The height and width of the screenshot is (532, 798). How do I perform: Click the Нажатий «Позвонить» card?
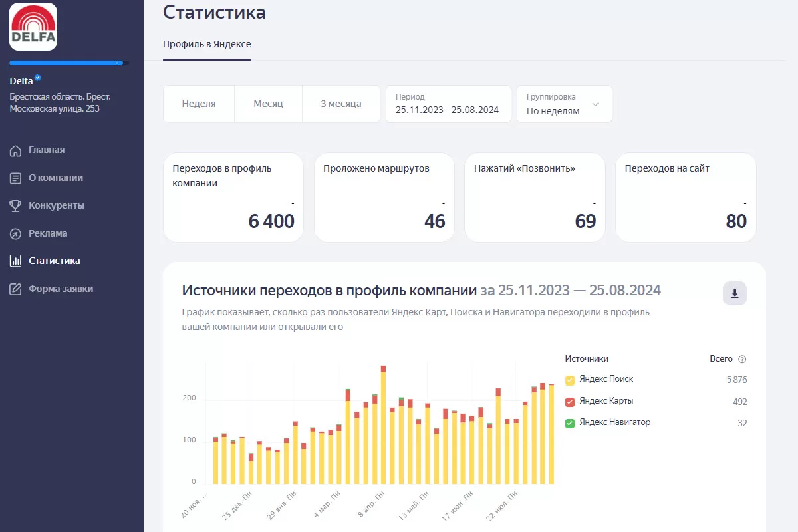pos(535,198)
